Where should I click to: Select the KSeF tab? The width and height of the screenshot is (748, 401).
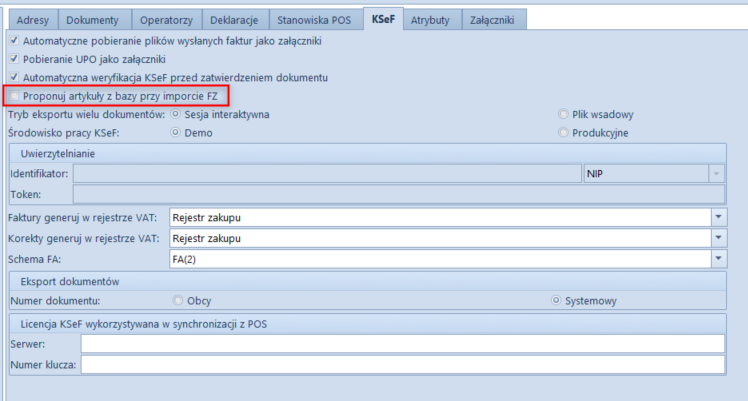(x=384, y=19)
